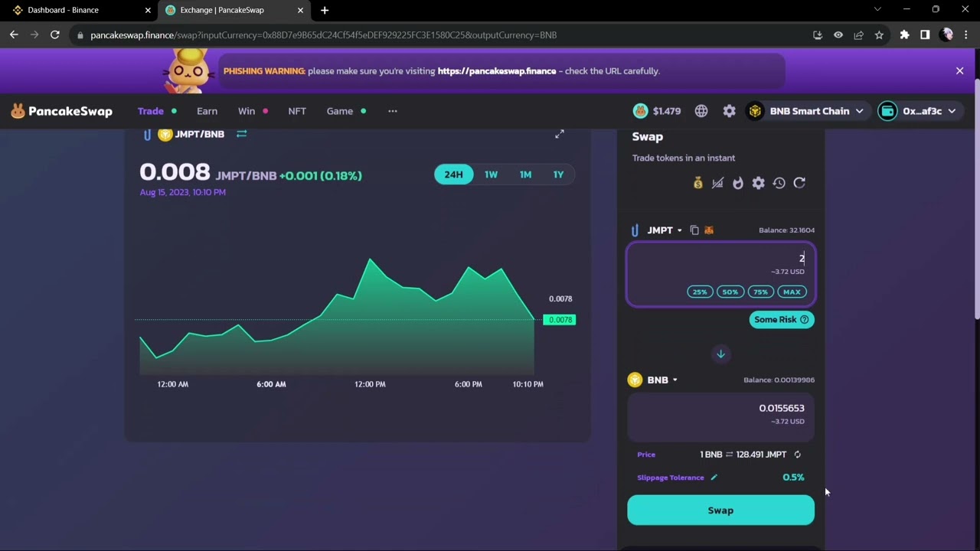Open browser extensions puzzle icon
The height and width of the screenshot is (551, 980).
point(905,34)
